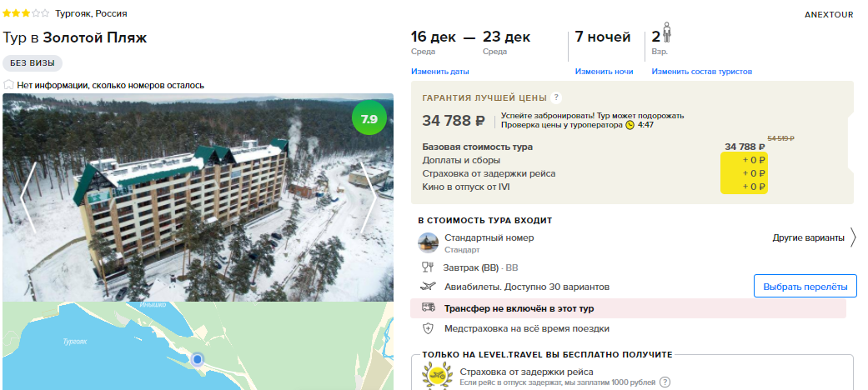Click the airplane icon beside Авиабилеты

pos(428,287)
